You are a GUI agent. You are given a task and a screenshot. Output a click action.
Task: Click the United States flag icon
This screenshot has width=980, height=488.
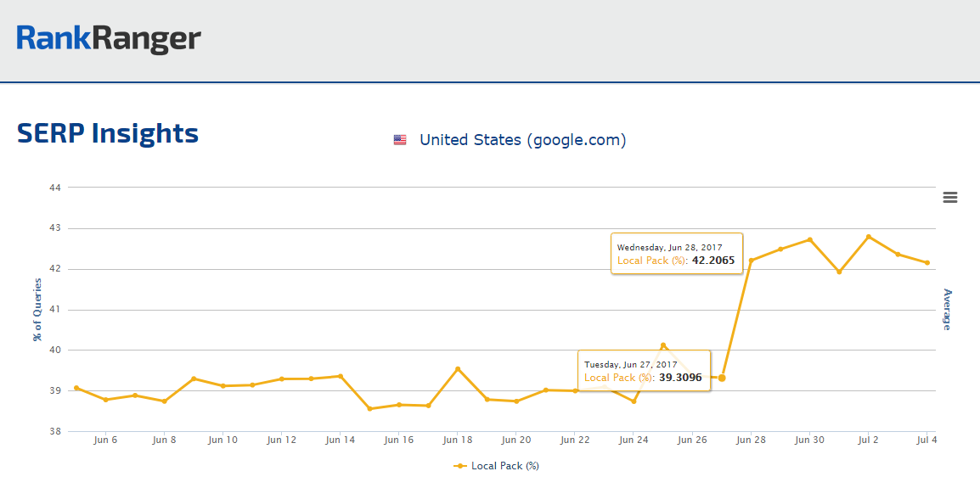[400, 140]
